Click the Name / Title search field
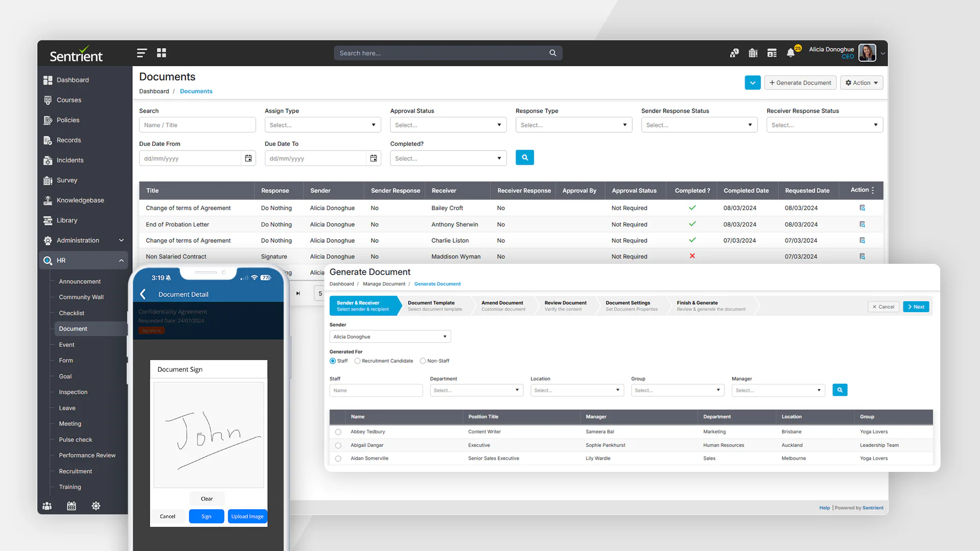Screen dimensions: 980x551 197,125
